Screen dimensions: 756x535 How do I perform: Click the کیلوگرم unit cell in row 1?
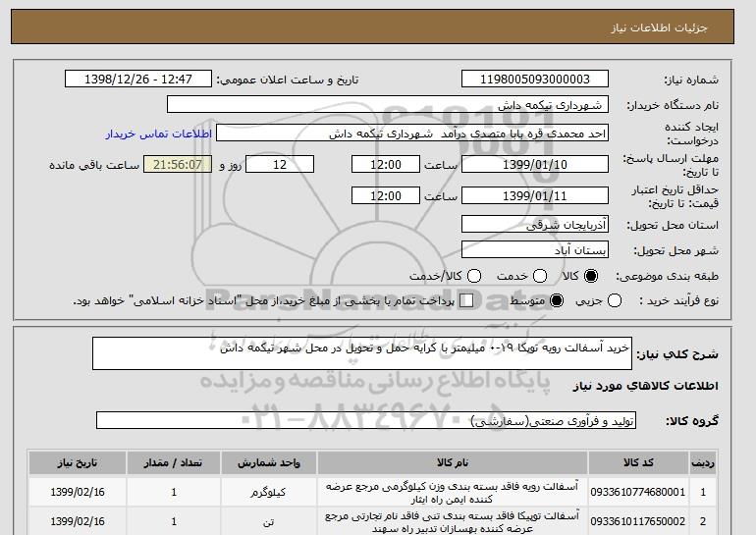coord(269,492)
